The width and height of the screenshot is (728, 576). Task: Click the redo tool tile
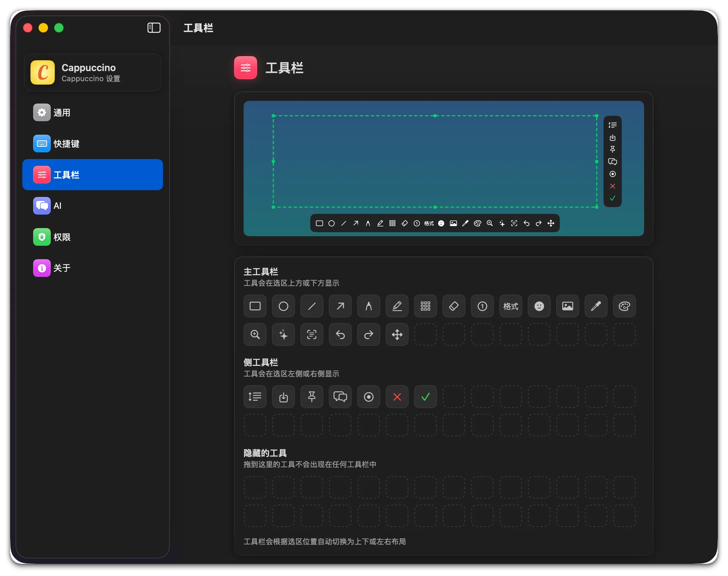pos(369,335)
